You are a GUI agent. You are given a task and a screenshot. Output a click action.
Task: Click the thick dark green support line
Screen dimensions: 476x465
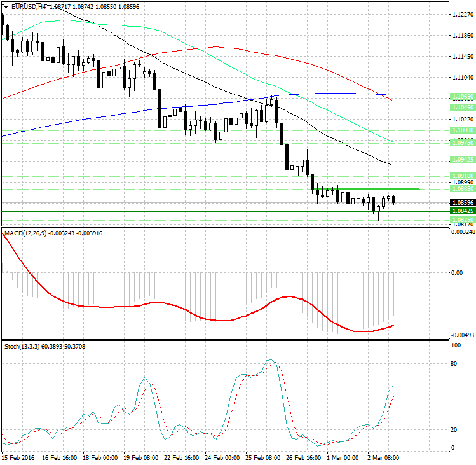pos(191,211)
